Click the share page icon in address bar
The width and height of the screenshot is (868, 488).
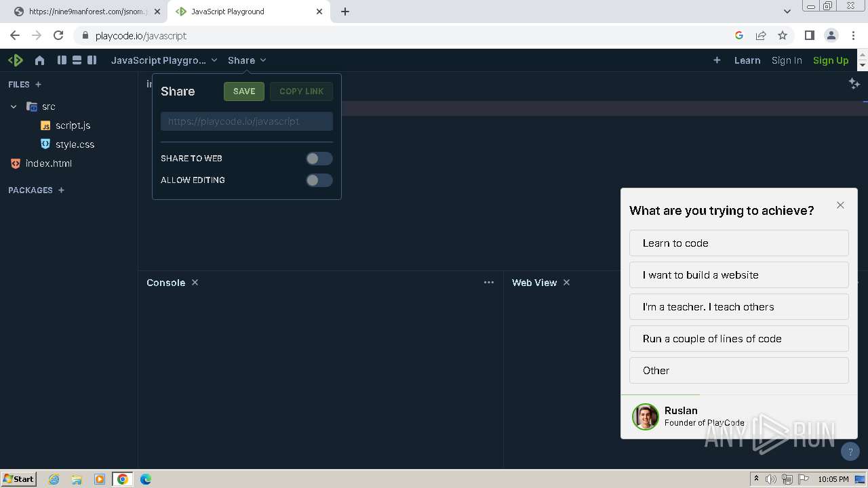point(761,35)
